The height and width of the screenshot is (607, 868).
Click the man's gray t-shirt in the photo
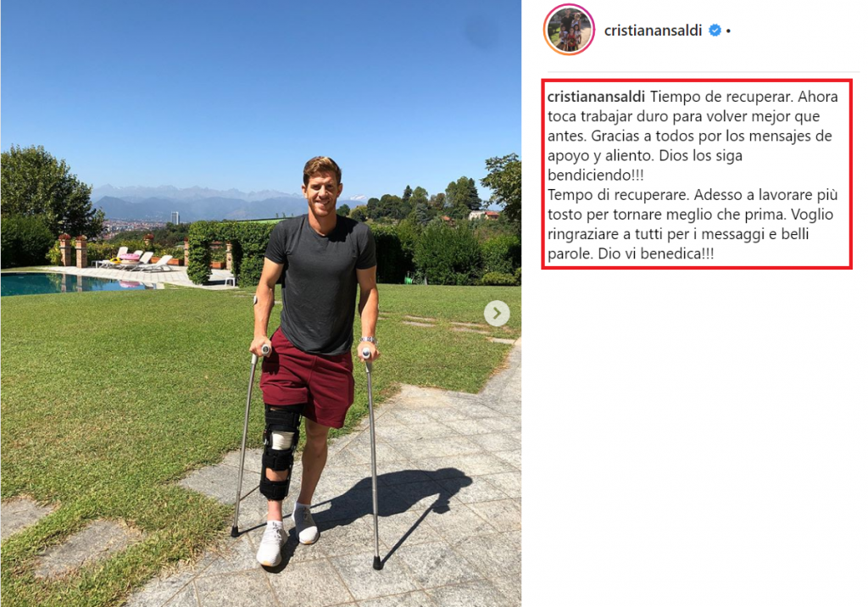320,282
